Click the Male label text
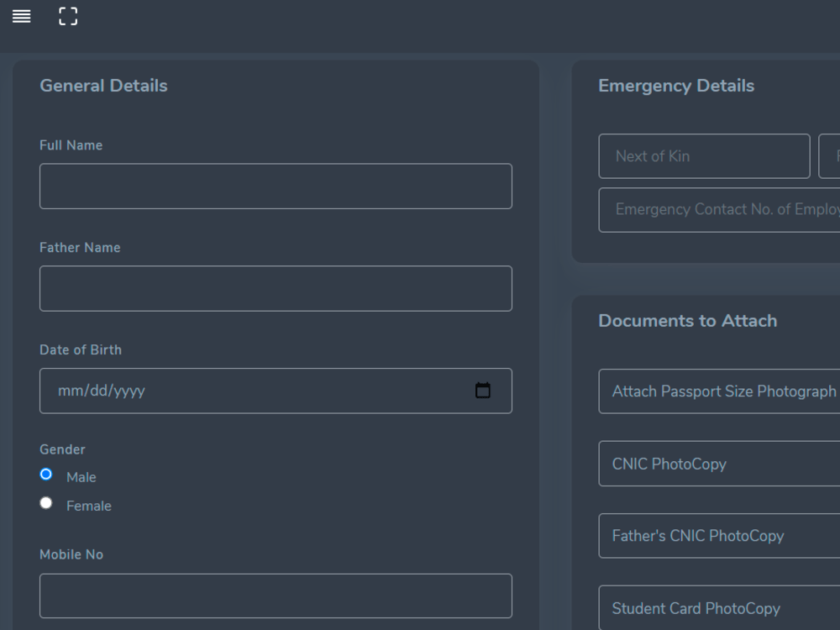Screen dimensions: 840x630 pyautogui.click(x=81, y=477)
